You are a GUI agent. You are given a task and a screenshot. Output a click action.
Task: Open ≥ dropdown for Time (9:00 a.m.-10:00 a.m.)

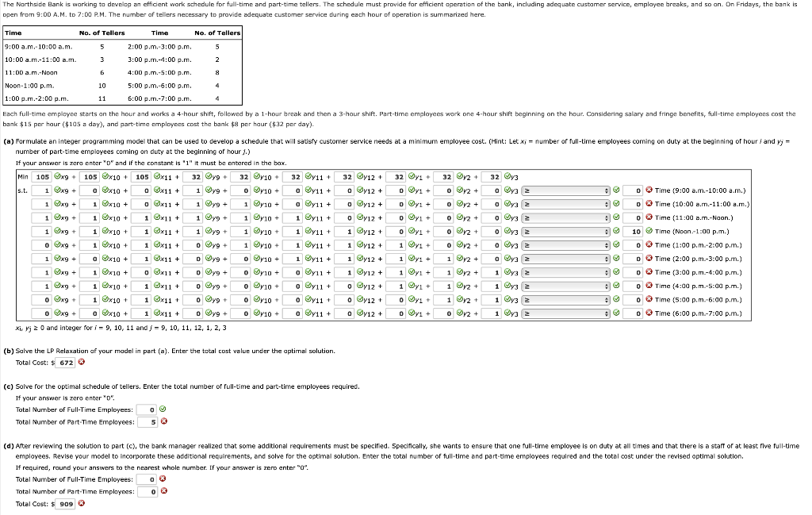point(565,190)
